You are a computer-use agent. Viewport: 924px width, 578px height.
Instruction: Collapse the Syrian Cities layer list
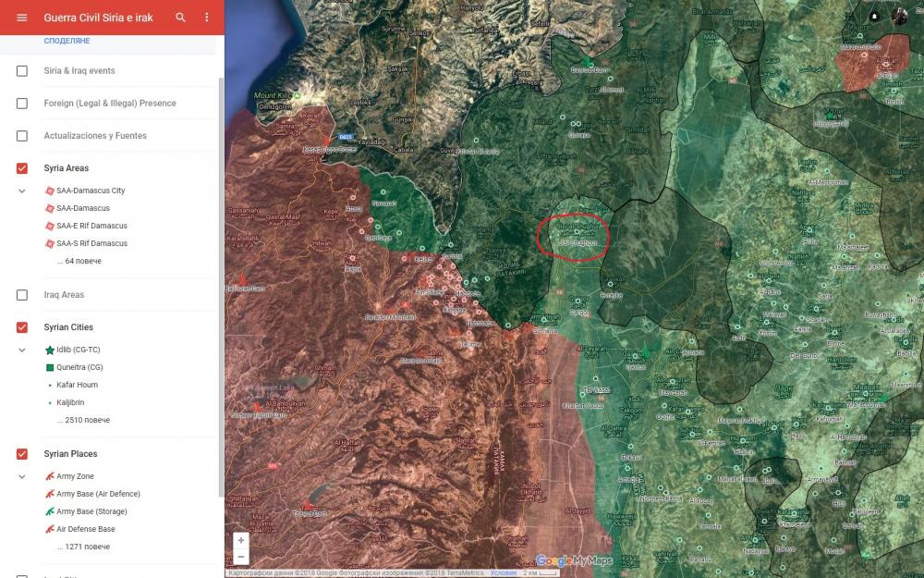tap(22, 350)
